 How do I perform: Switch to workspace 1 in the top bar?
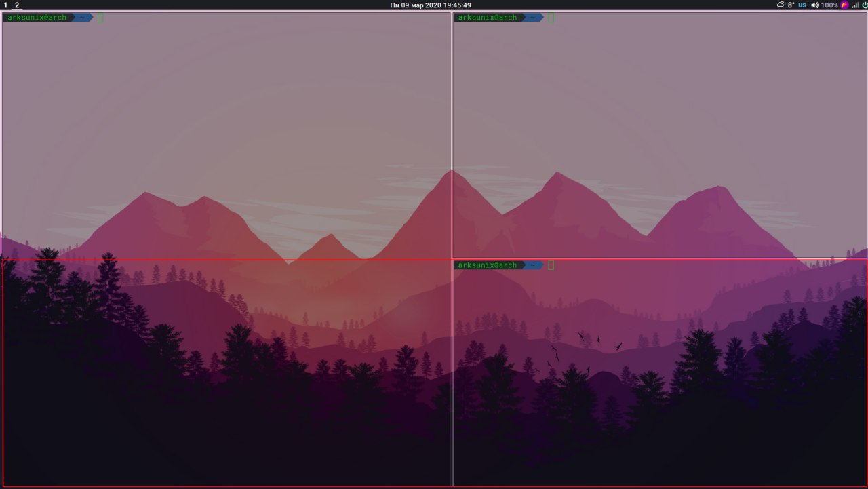pyautogui.click(x=5, y=5)
